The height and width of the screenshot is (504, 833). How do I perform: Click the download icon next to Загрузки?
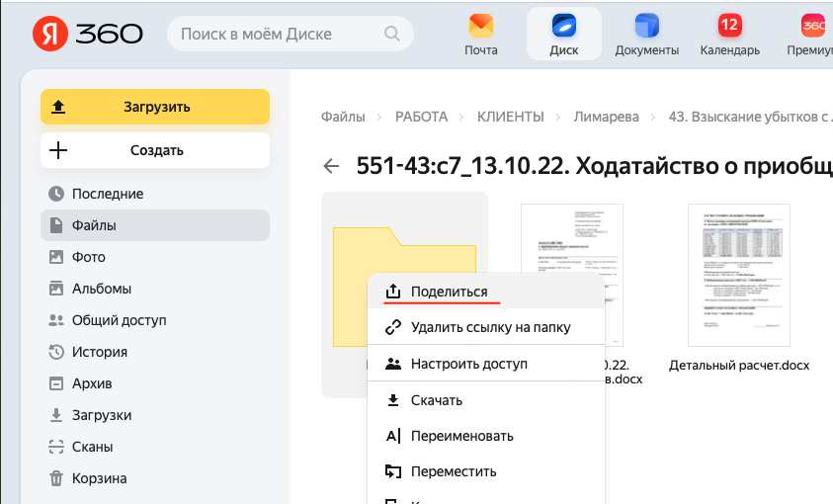coord(56,415)
